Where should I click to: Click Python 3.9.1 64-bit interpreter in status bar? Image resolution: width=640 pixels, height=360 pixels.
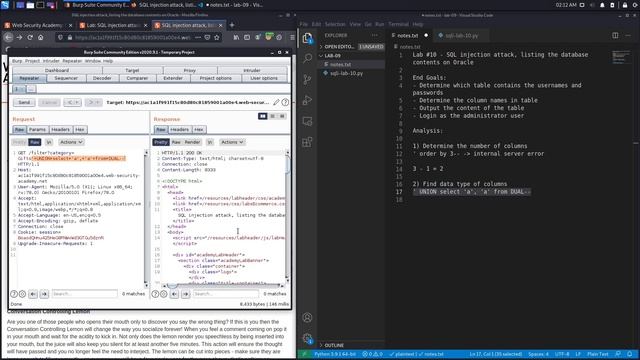point(335,354)
